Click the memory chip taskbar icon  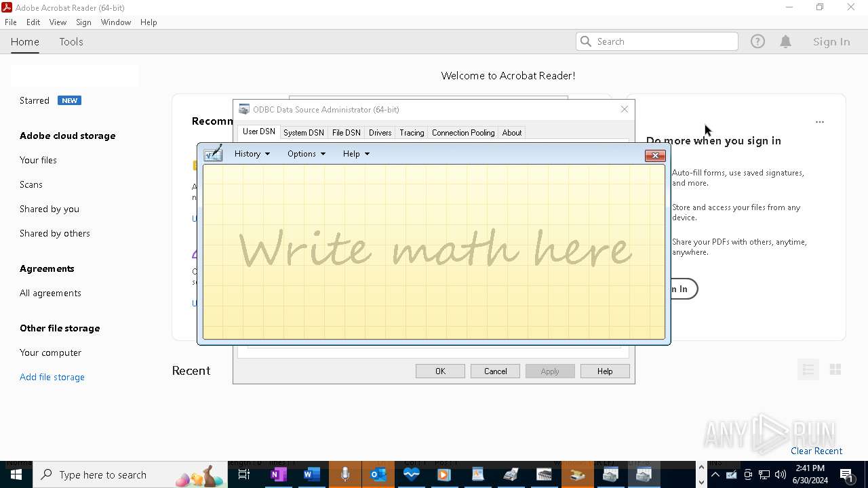[544, 474]
